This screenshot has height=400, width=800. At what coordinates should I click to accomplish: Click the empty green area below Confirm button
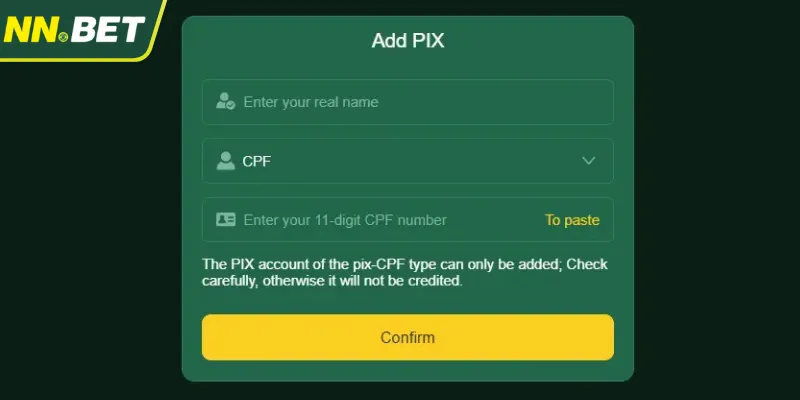(408, 371)
